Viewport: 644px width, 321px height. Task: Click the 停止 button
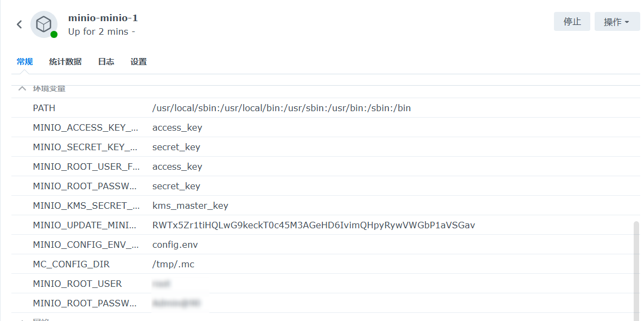572,22
